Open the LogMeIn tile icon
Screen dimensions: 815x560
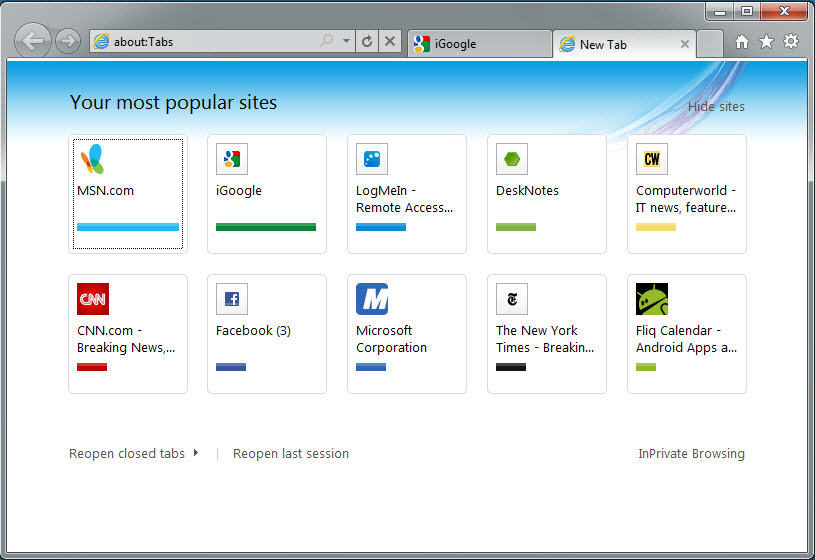(372, 159)
